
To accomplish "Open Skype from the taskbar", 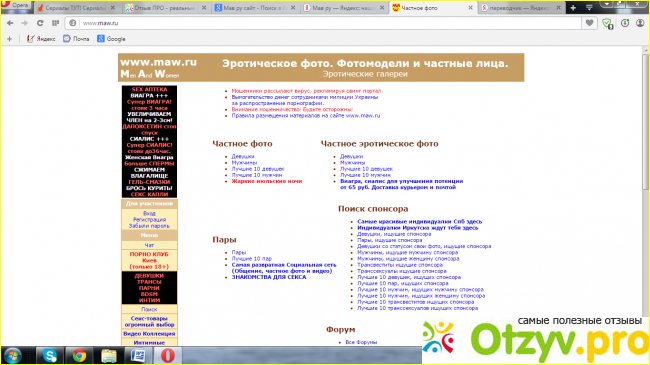I will 50,356.
